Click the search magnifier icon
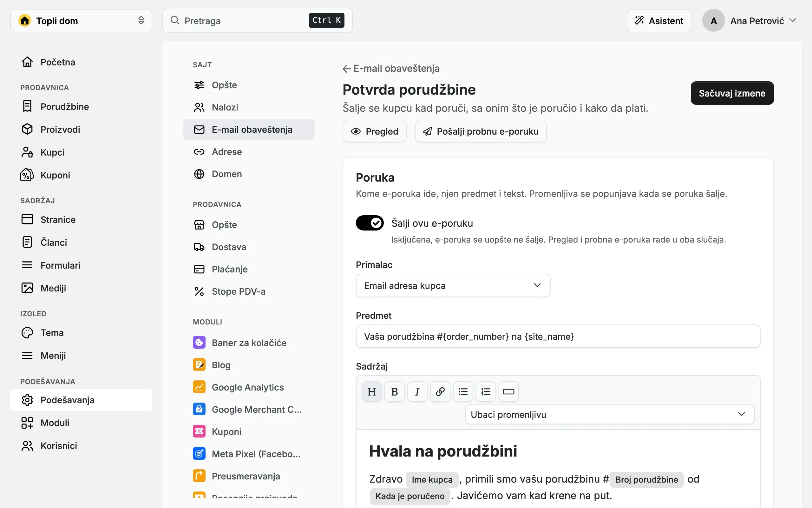The height and width of the screenshot is (508, 812). tap(175, 20)
